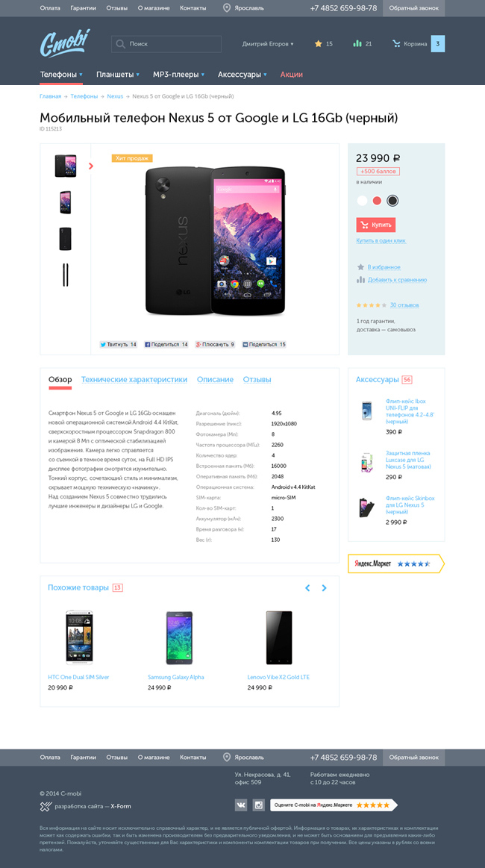
Task: Show previous similar products with left arrow
Action: tap(308, 588)
